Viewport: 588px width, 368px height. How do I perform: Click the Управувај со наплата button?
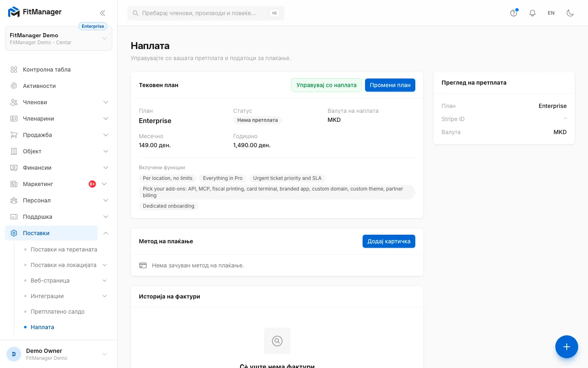point(327,85)
